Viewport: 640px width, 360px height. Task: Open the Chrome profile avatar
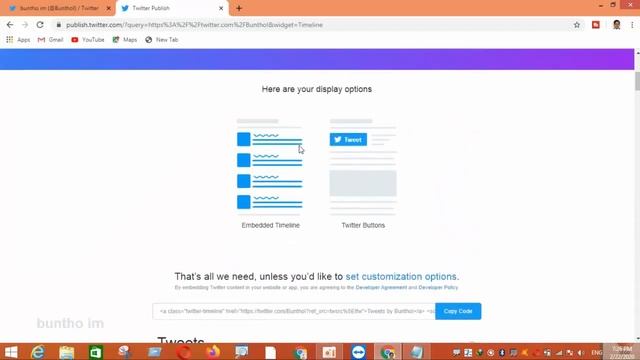tap(616, 25)
